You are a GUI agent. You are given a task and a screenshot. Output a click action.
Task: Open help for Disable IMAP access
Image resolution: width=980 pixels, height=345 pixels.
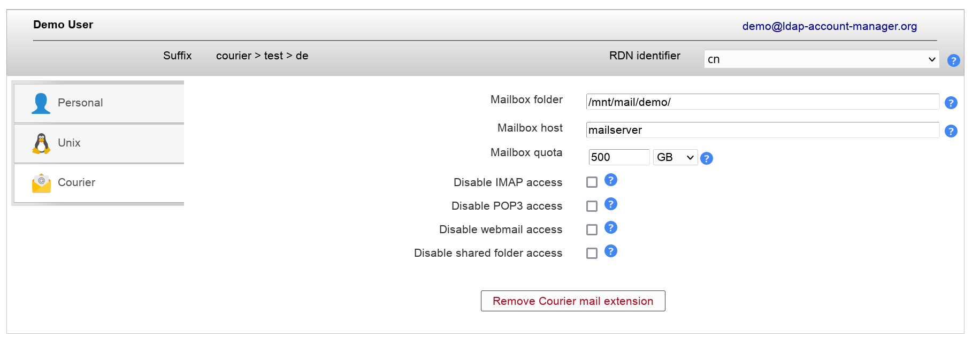[610, 180]
